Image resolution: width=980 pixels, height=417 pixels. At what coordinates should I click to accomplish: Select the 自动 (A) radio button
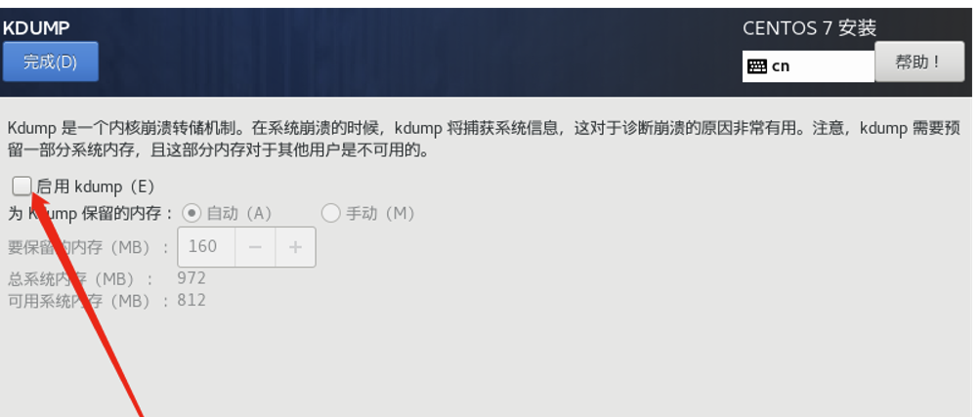192,214
